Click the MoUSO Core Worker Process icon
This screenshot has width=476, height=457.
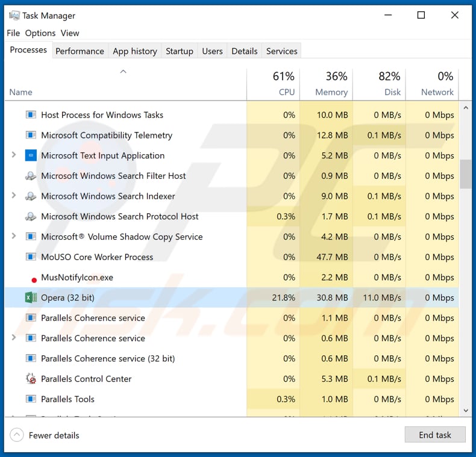click(31, 256)
